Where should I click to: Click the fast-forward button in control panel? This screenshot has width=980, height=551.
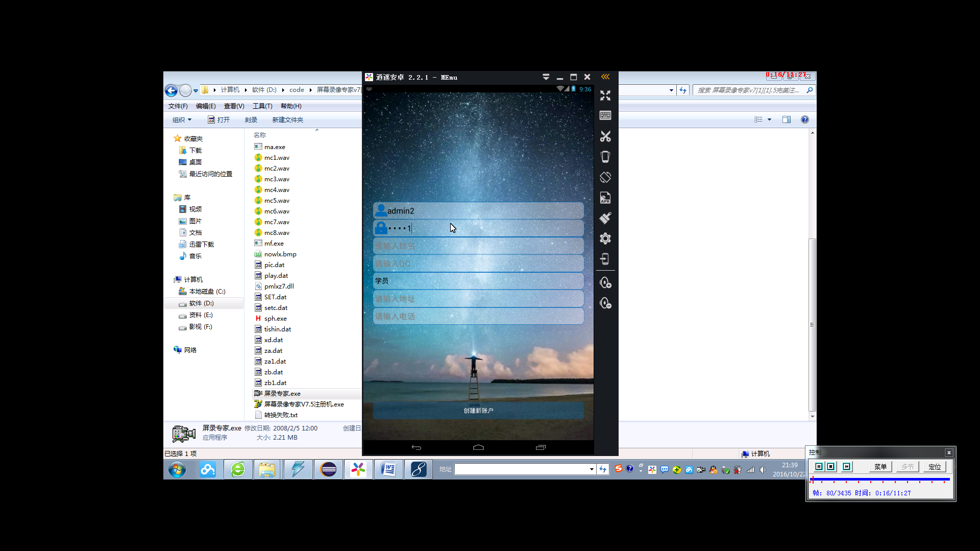click(x=847, y=467)
